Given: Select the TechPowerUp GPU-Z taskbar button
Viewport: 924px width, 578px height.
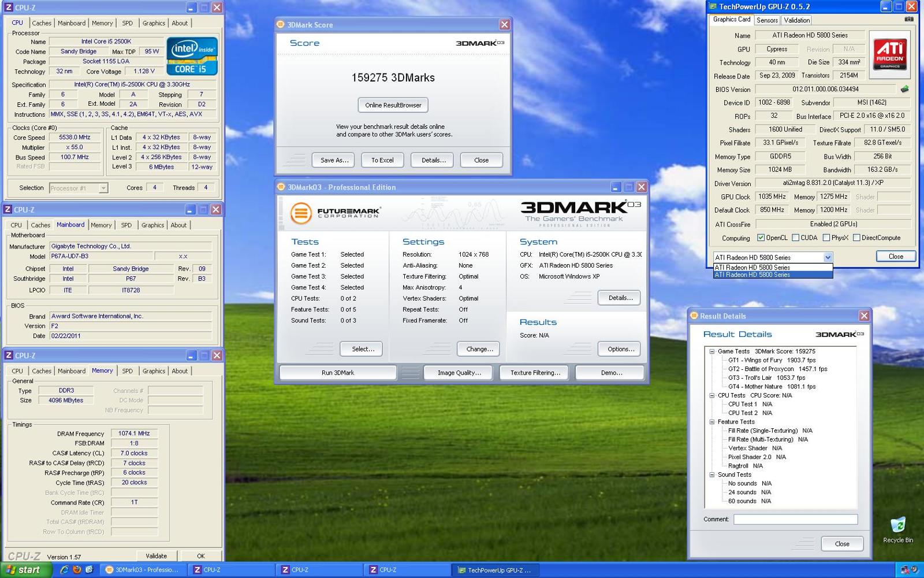Looking at the screenshot, I should click(x=494, y=570).
